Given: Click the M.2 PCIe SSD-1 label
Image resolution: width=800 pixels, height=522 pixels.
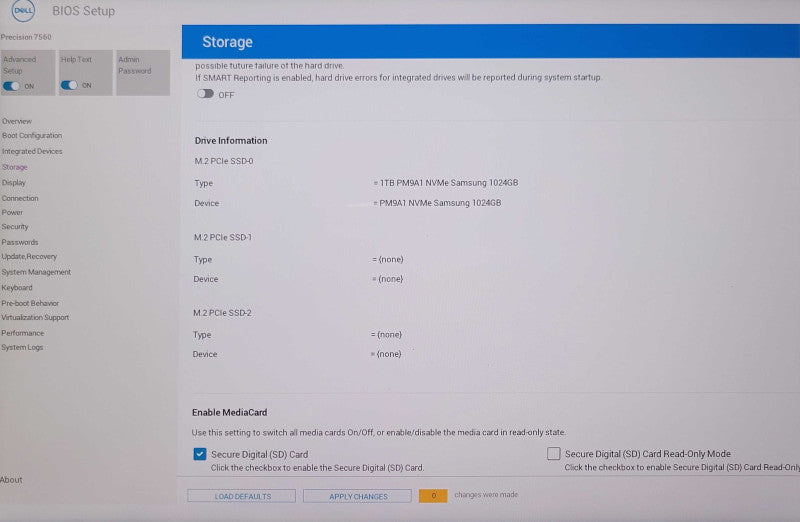Looking at the screenshot, I should [x=222, y=238].
